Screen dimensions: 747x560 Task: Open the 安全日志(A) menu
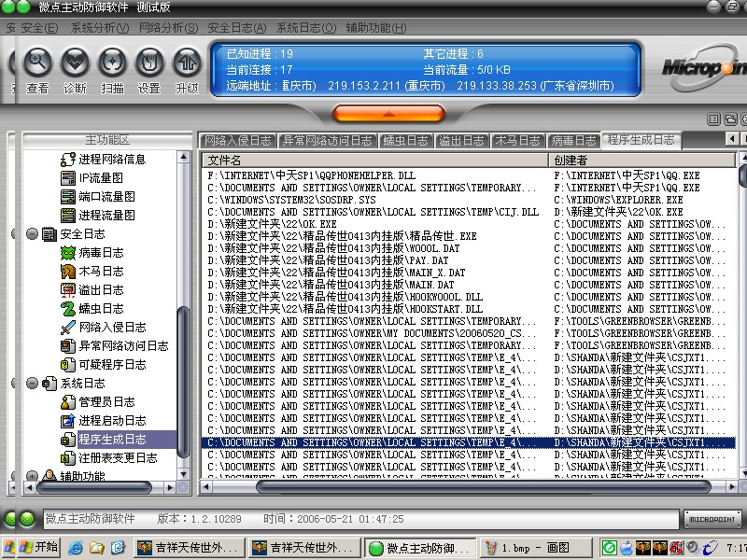point(237,28)
